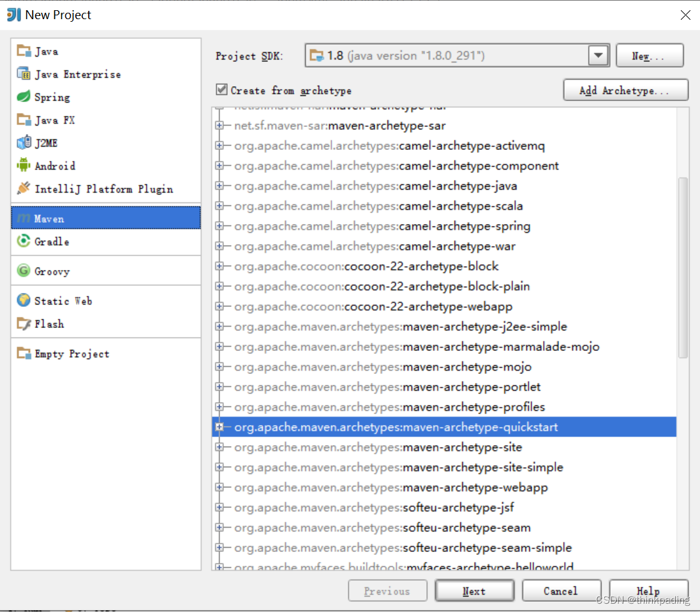
Task: Expand the camel-archetype-activemq node
Action: tap(220, 146)
